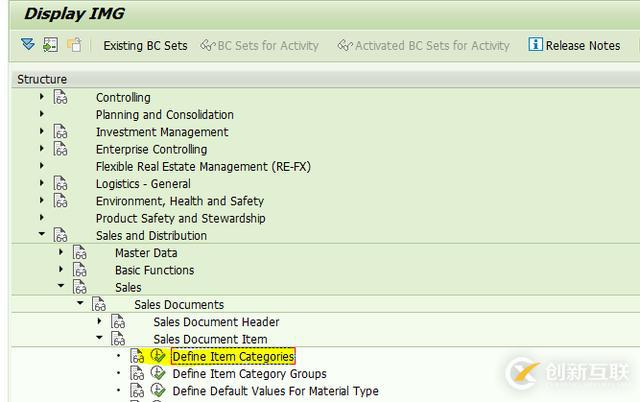Viewport: 640px width, 402px height.
Task: Open documentation icon beside Controlling
Action: coord(61,98)
